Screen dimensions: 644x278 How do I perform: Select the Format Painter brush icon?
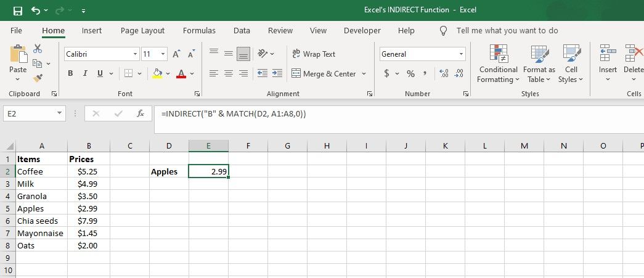(38, 78)
